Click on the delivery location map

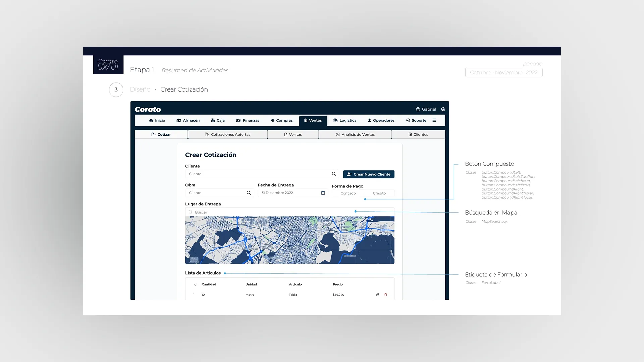(290, 240)
